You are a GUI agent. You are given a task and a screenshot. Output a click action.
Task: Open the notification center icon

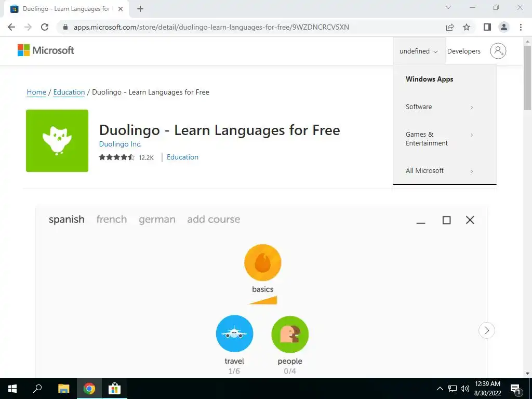516,389
